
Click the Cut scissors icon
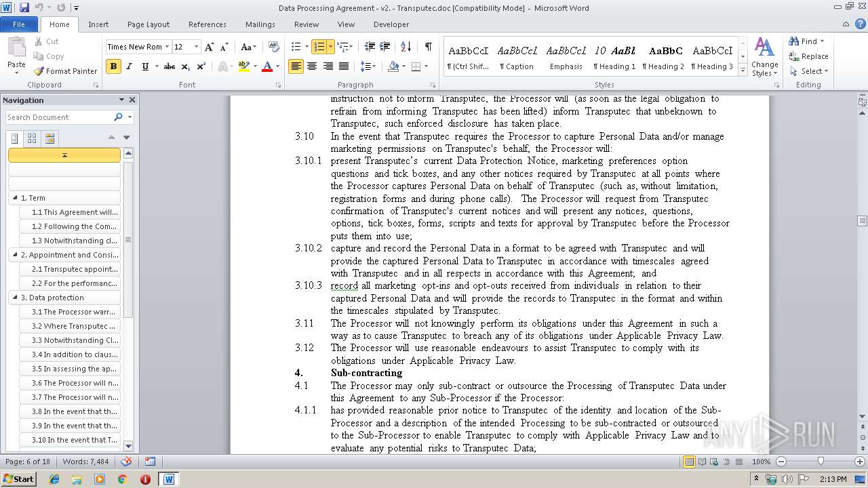38,41
